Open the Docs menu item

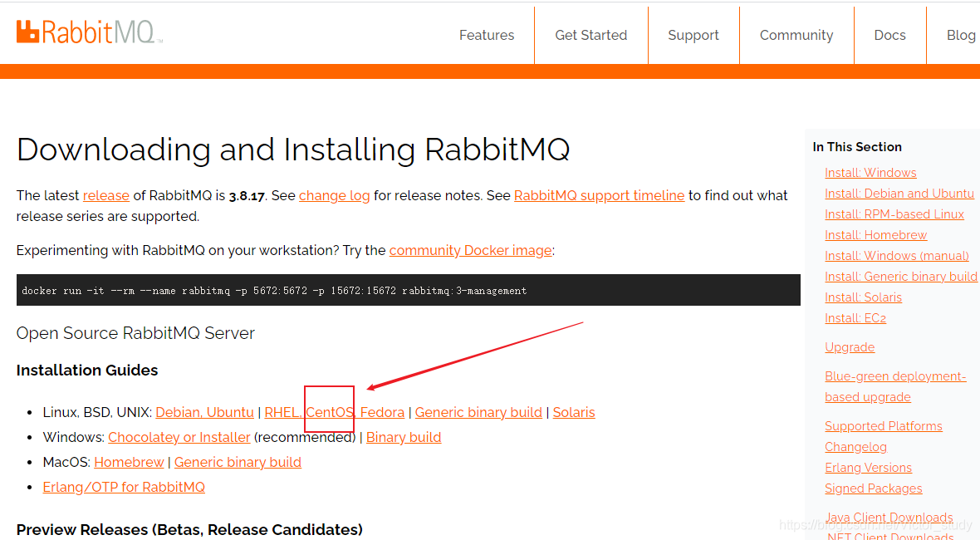coord(889,35)
